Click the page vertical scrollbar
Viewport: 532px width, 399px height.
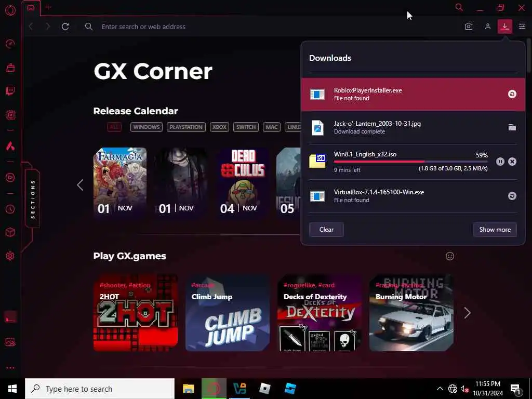tap(529, 54)
